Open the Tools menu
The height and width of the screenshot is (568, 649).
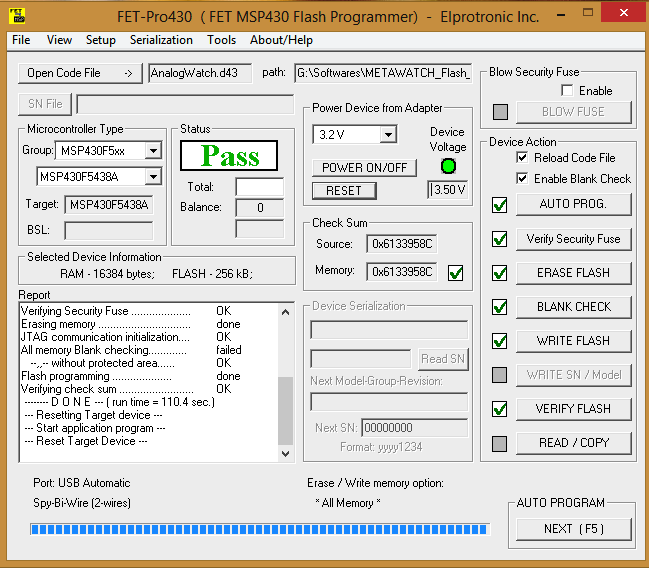click(221, 40)
